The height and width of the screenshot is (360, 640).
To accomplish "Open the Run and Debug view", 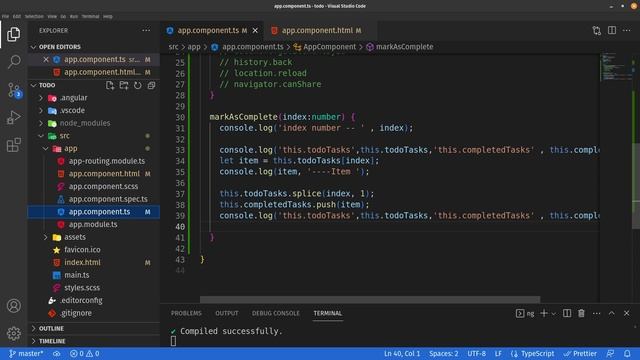I will (13, 118).
